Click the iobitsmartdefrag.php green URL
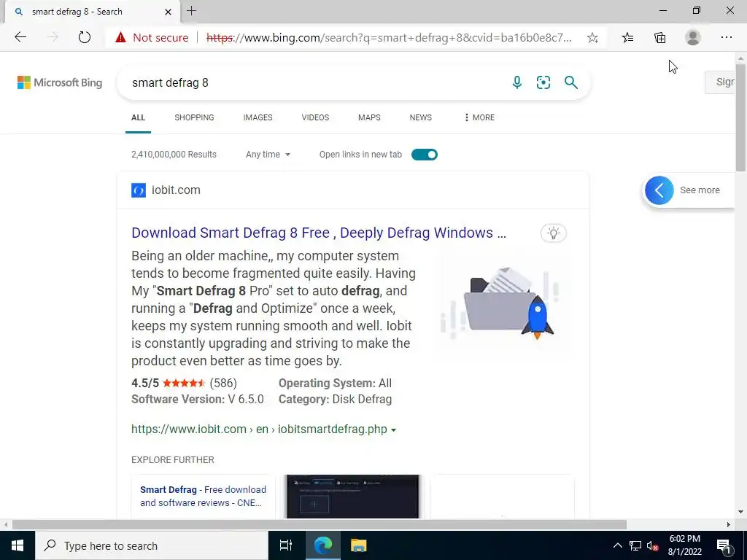The width and height of the screenshot is (747, 560). [x=259, y=429]
